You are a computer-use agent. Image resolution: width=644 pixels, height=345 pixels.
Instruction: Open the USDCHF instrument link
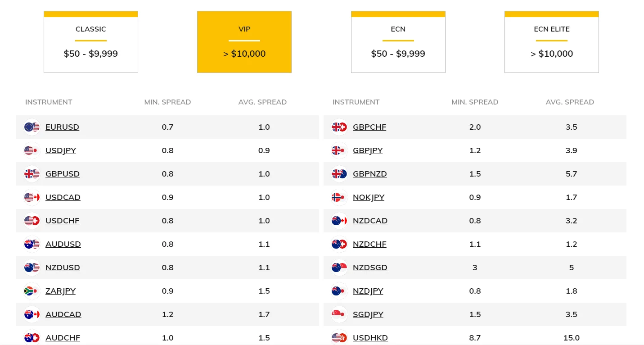point(62,221)
